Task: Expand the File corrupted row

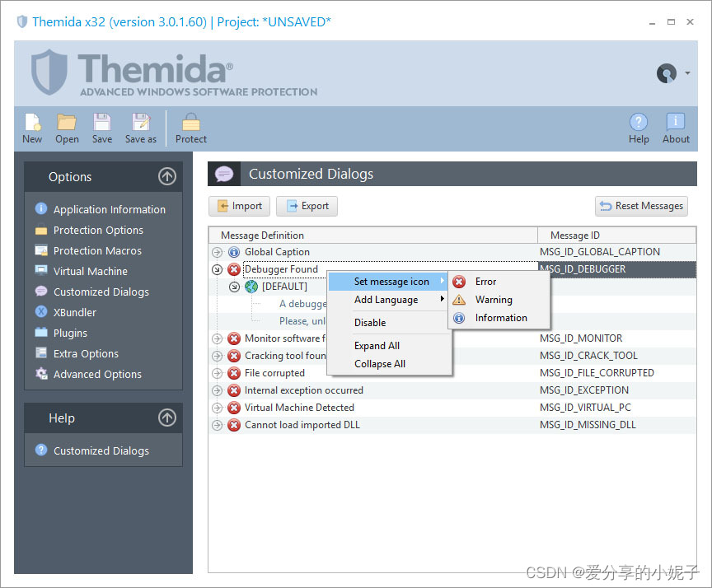Action: click(x=217, y=373)
